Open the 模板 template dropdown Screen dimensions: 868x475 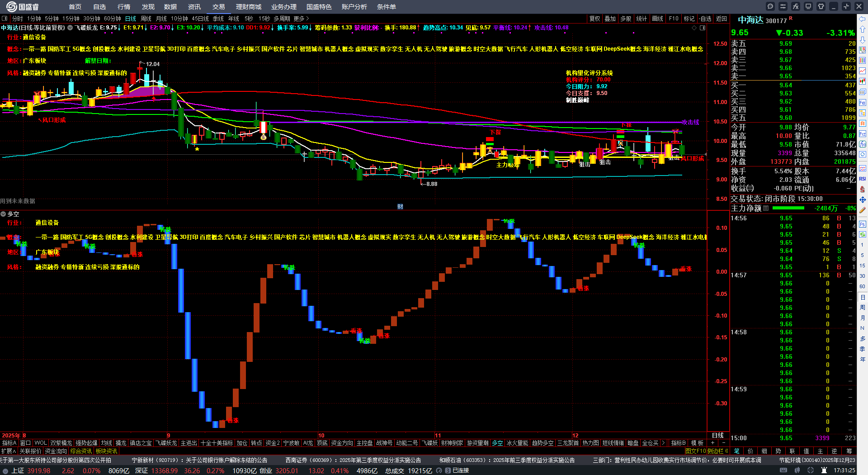(697, 443)
